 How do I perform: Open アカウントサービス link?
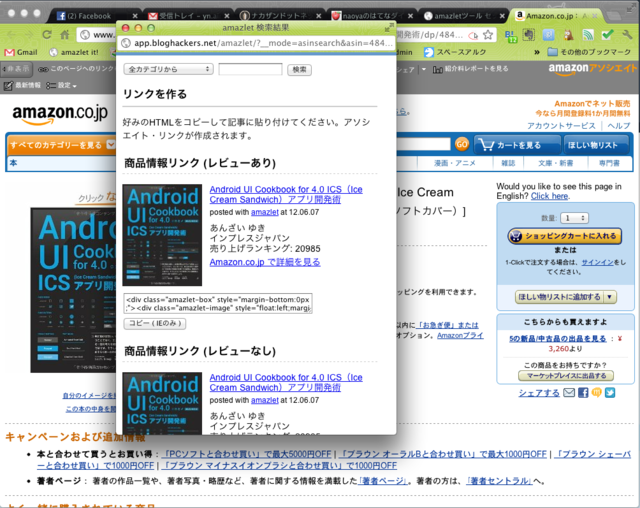561,126
